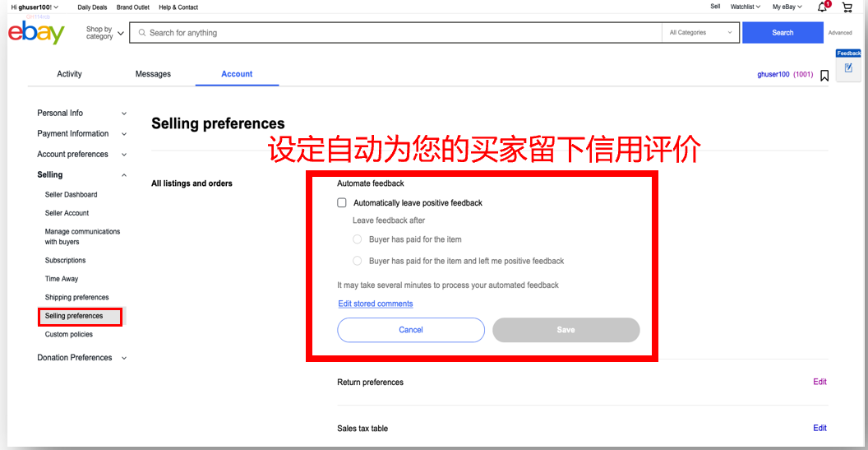Open ghuser100 profile link

(x=773, y=74)
